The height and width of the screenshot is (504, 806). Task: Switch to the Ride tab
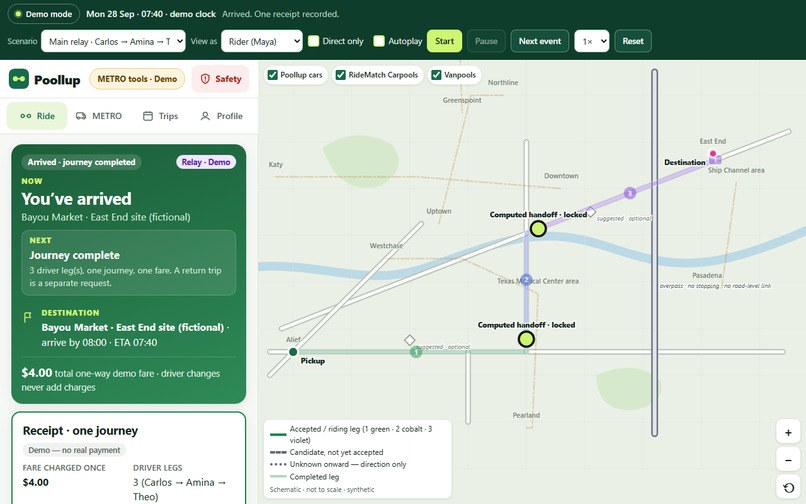coord(37,116)
